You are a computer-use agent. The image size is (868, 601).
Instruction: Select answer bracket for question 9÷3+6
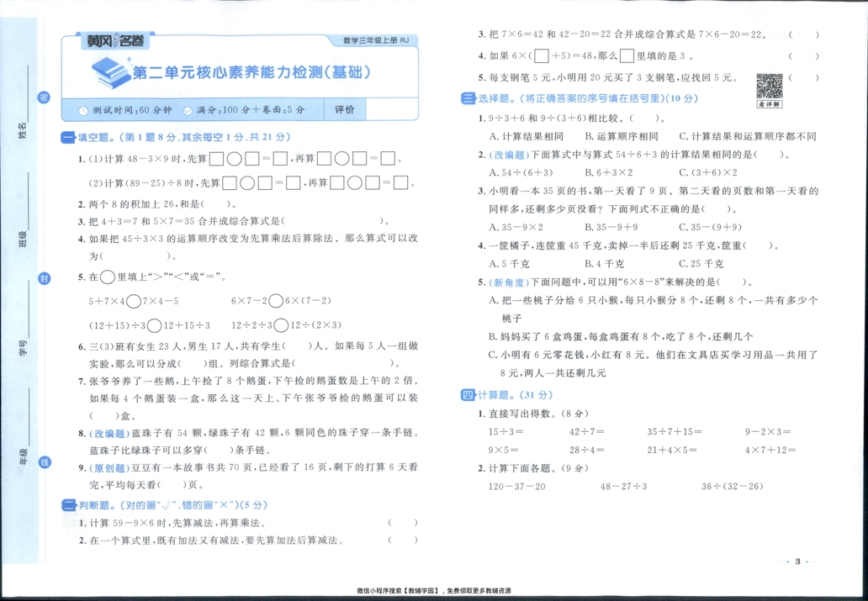tap(636, 118)
